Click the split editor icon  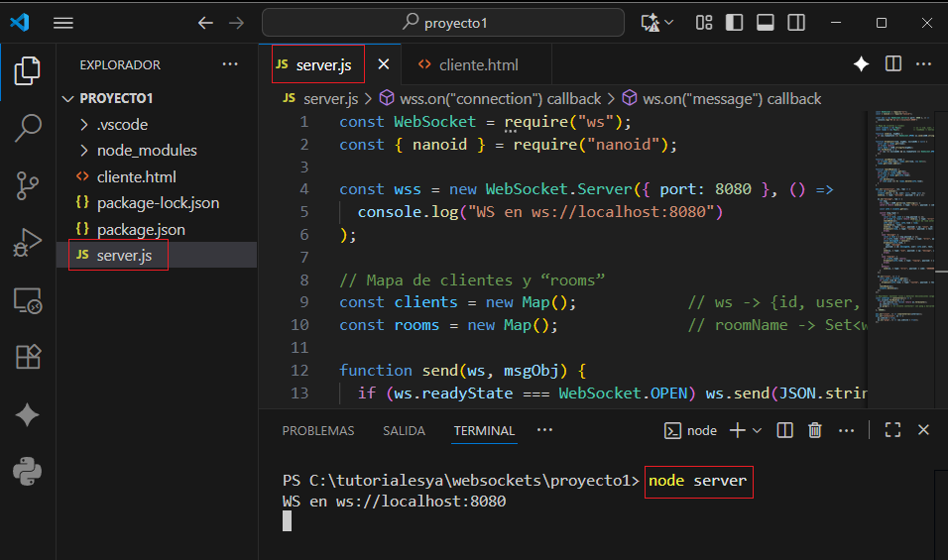(x=893, y=64)
